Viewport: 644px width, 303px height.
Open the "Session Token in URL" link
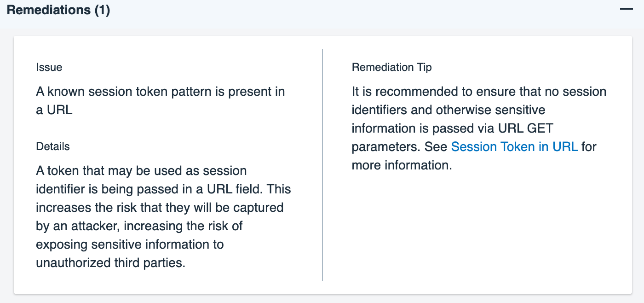pos(514,147)
